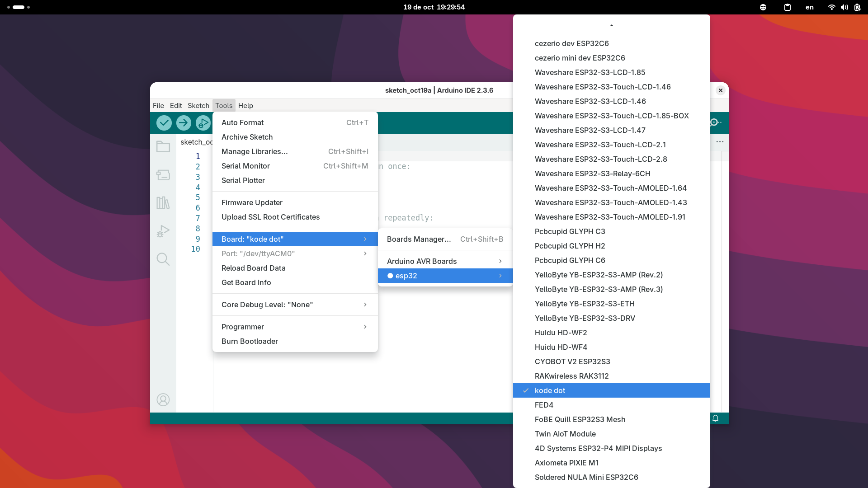Click the Start Debugging toolbar icon
868x488 pixels.
click(x=203, y=122)
